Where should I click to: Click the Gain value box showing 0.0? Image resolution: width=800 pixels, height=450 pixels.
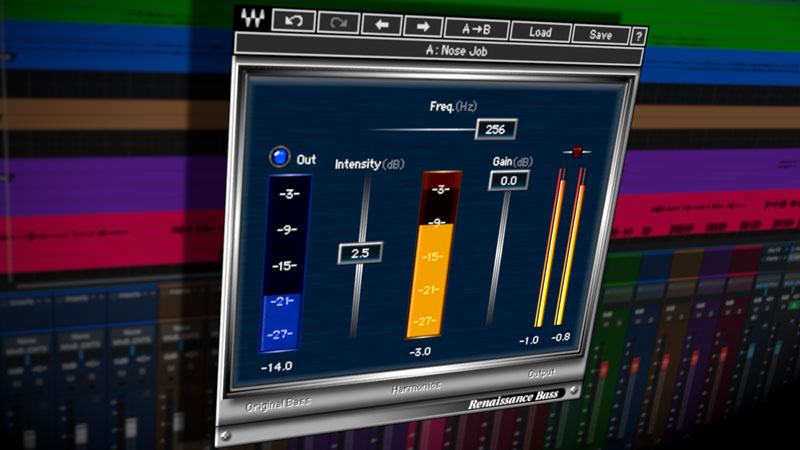click(508, 181)
